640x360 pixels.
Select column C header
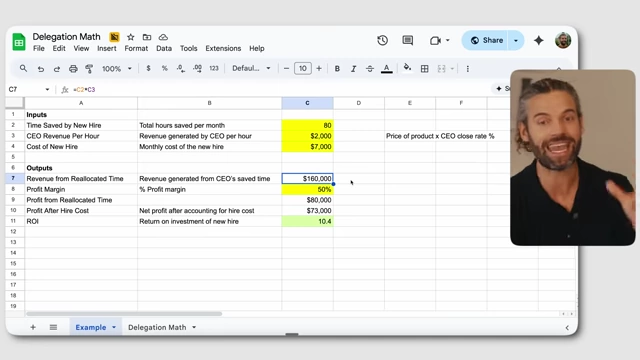307,103
